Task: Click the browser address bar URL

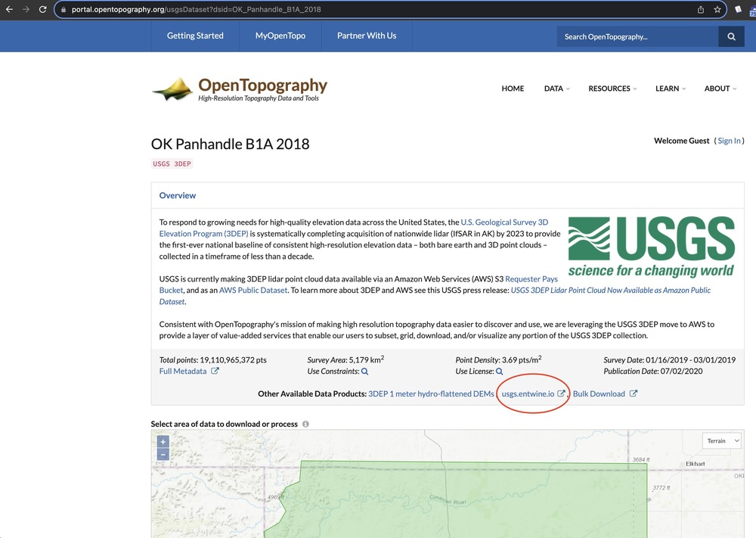Action: [197, 9]
